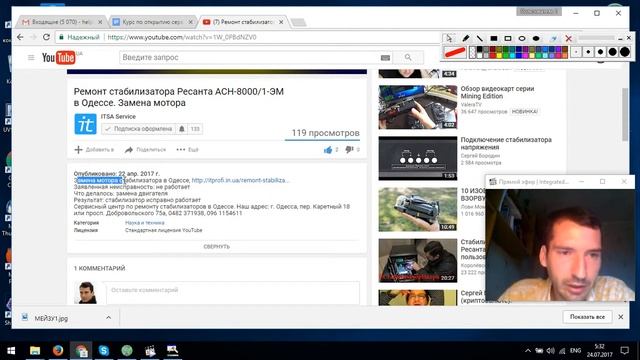The image size is (640, 360).
Task: Open the 20:27 stabilizer video thumbnail
Action: coord(418,260)
